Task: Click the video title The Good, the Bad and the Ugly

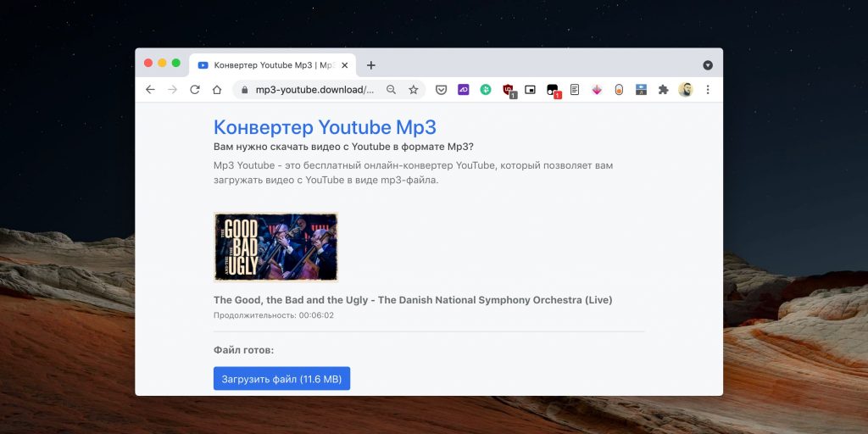Action: 413,300
